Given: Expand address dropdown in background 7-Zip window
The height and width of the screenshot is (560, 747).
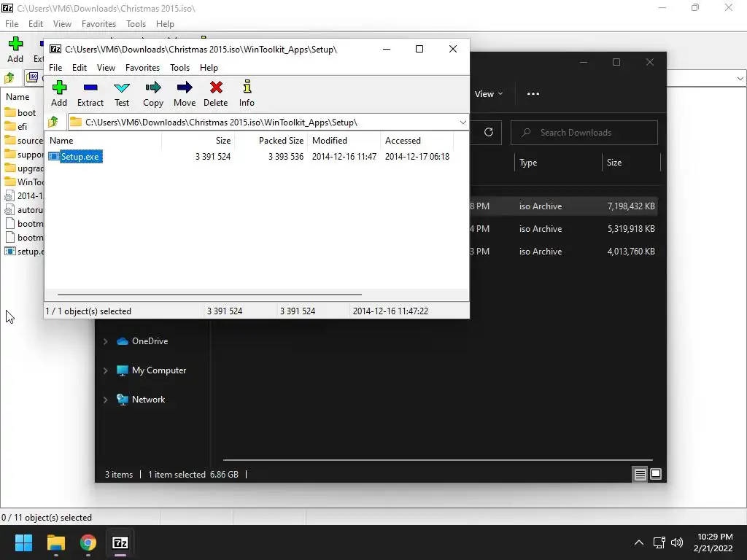Looking at the screenshot, I should coord(740,79).
